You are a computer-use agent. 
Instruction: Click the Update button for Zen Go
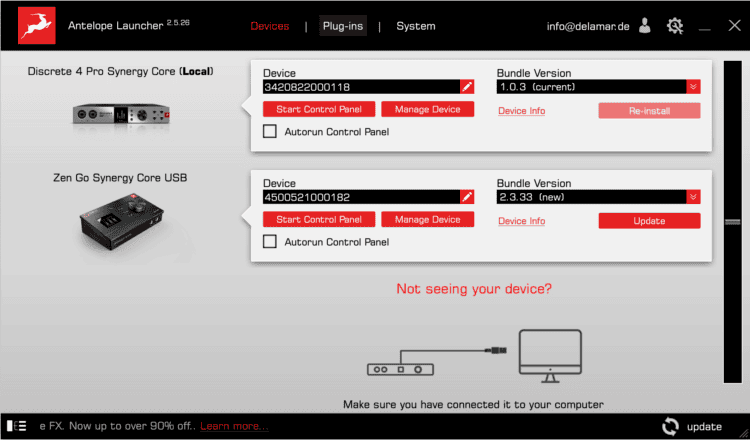coord(649,220)
